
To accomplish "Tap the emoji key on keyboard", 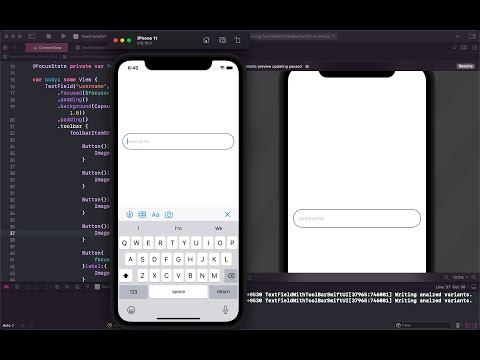I will 131,310.
